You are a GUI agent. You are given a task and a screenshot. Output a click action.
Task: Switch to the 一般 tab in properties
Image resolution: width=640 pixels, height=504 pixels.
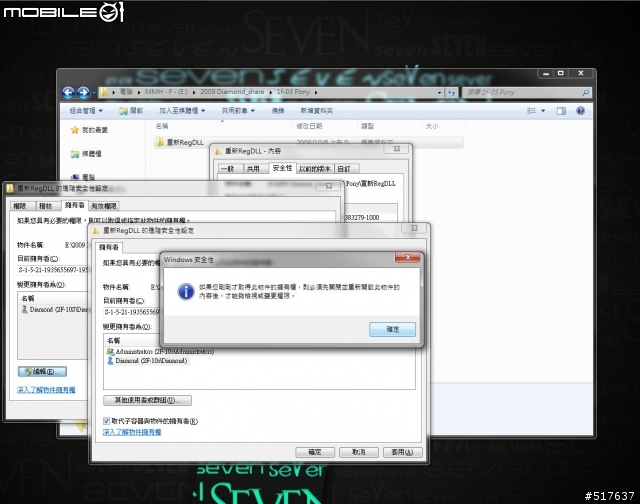point(230,169)
